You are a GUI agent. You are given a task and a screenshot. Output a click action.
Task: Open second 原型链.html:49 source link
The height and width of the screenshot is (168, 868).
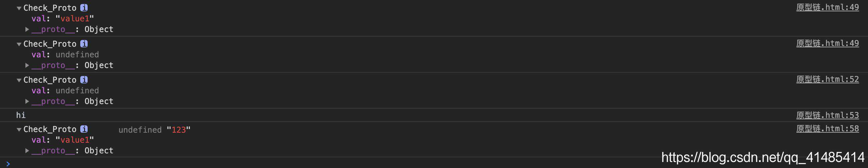[827, 43]
